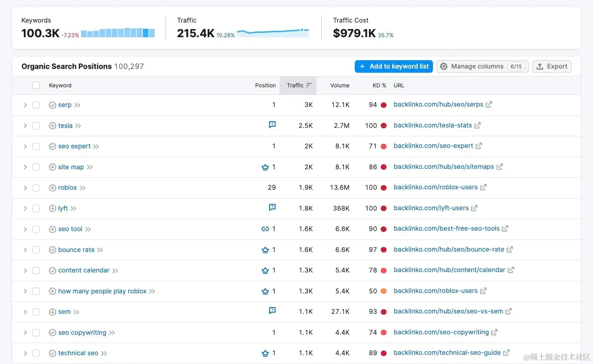Expand the seo copywriting row
Viewport: 593px width, 364px height.
point(25,333)
